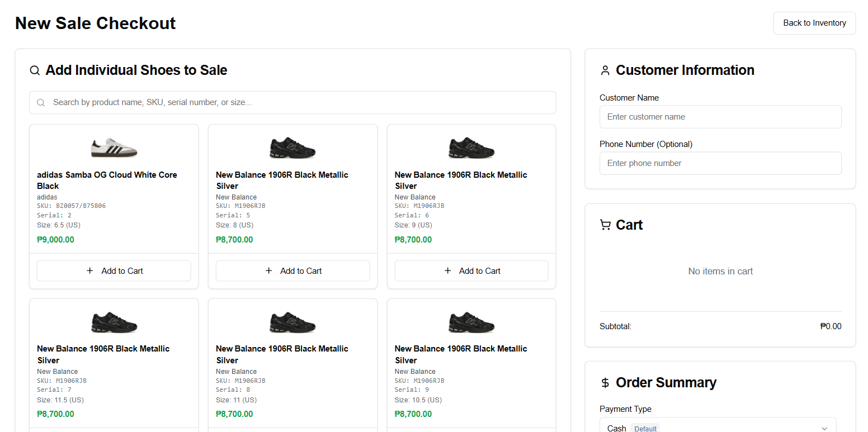Focus the Customer Name input field

click(x=720, y=117)
